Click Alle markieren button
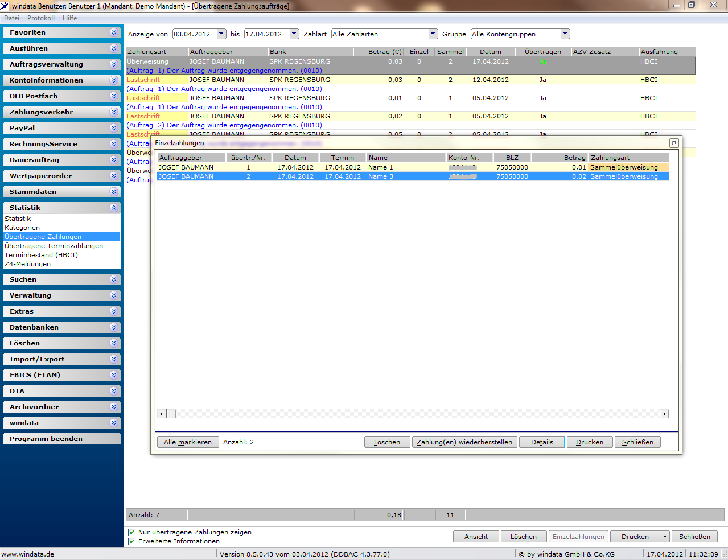The height and width of the screenshot is (560, 728). click(188, 442)
